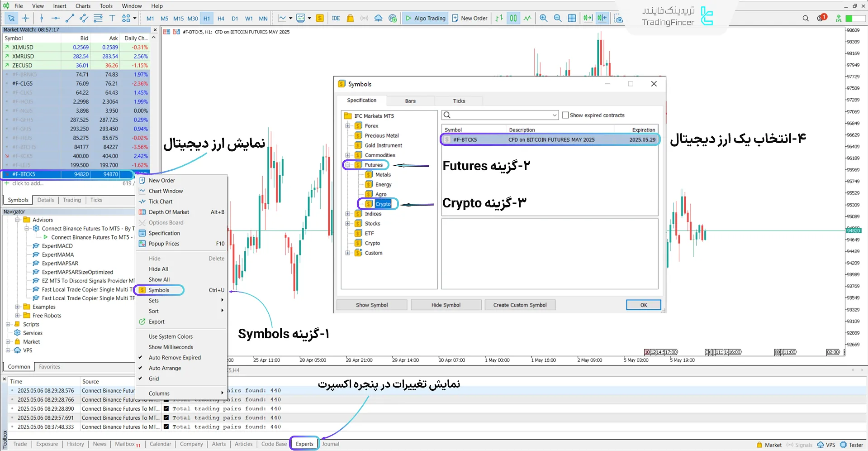
Task: Open the Market shopping bag icon
Action: pyautogui.click(x=350, y=18)
